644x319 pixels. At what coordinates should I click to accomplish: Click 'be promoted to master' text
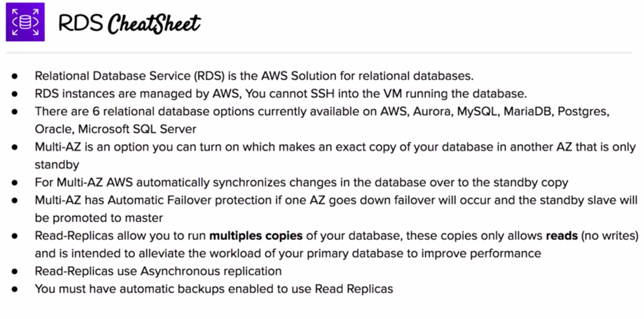(99, 218)
